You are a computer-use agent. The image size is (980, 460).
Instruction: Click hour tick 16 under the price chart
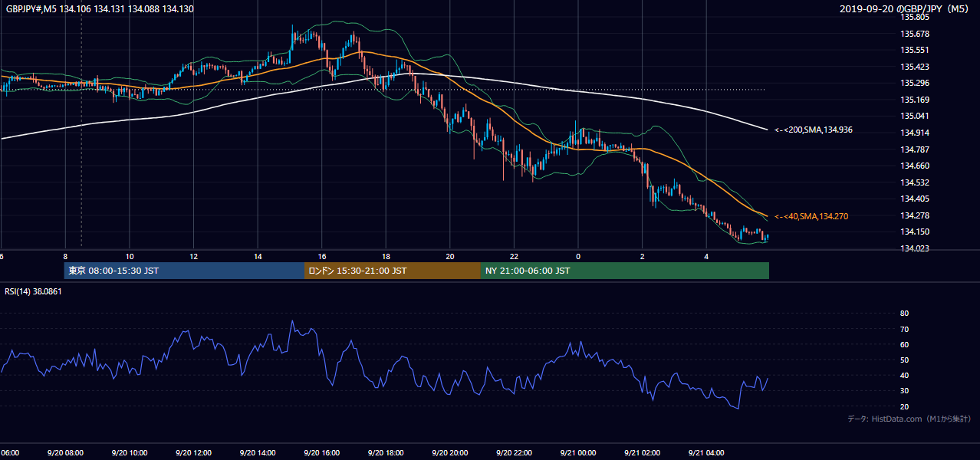[x=321, y=256]
